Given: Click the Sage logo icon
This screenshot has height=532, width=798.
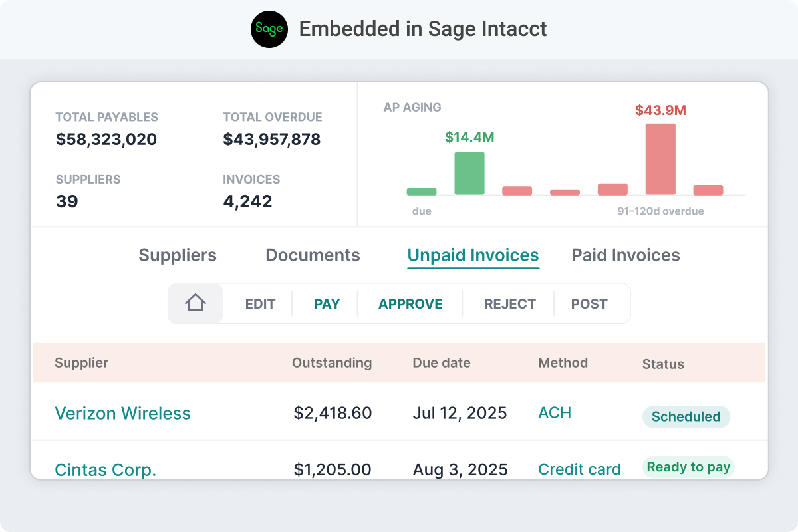Looking at the screenshot, I should 269,29.
